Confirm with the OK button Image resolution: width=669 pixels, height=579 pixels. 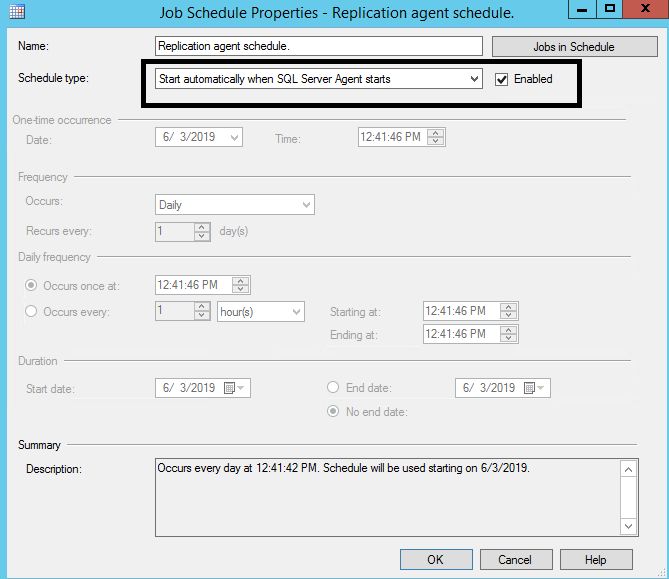(436, 559)
